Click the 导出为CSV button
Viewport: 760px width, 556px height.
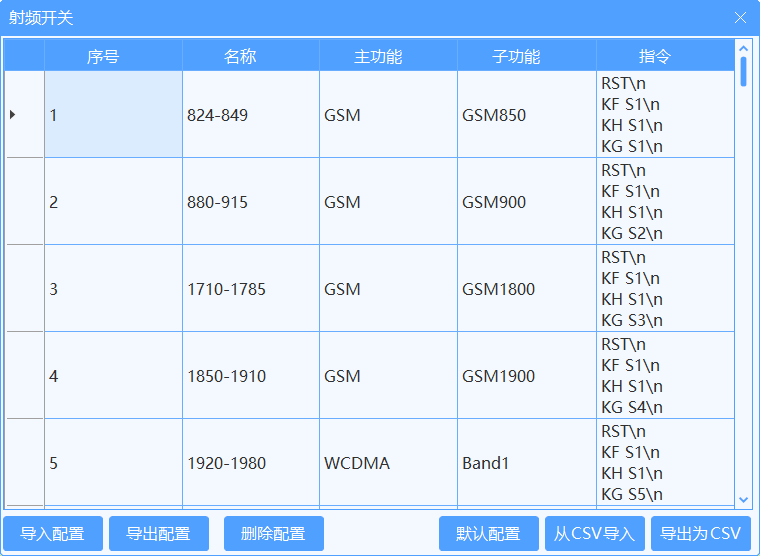(x=701, y=533)
